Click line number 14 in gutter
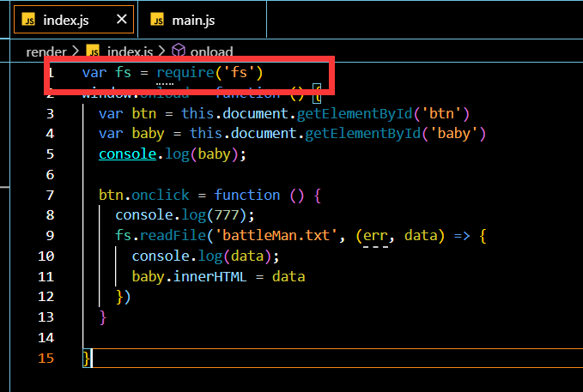 pyautogui.click(x=46, y=337)
